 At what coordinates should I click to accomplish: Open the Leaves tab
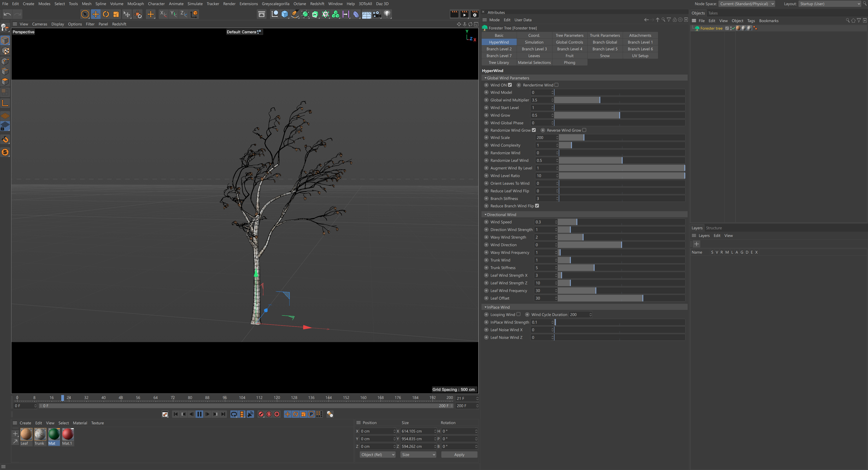click(534, 56)
